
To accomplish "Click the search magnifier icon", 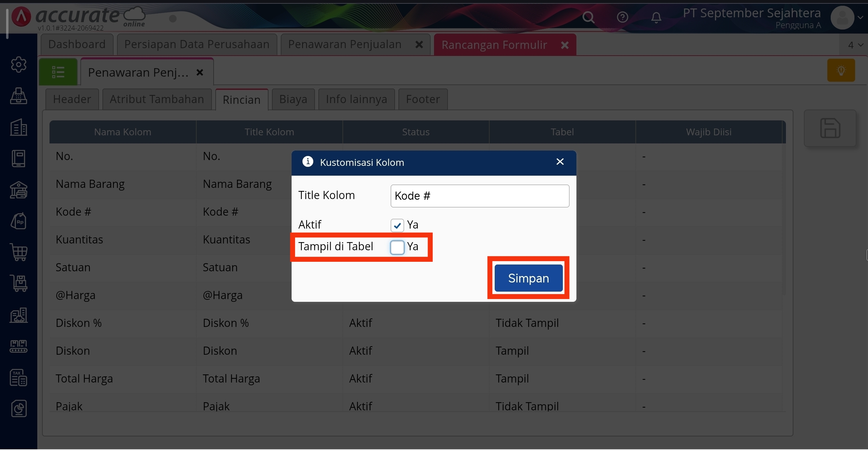I will [x=588, y=17].
